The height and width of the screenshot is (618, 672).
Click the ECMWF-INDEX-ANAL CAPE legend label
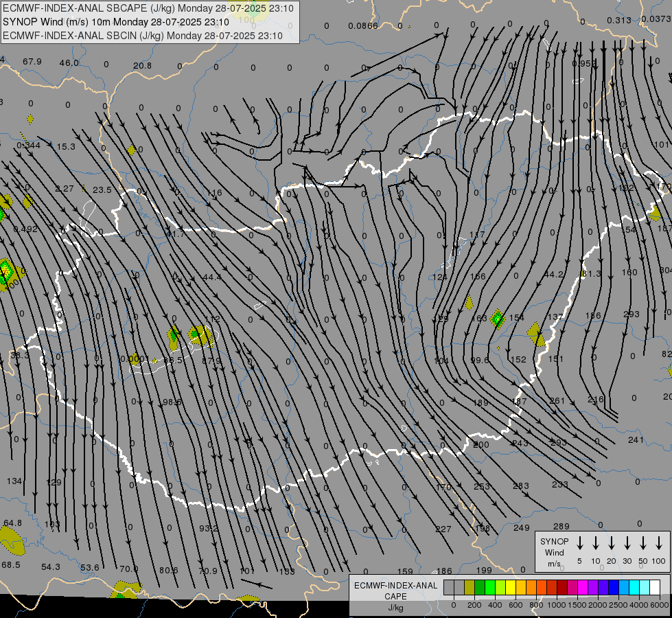coord(395,597)
